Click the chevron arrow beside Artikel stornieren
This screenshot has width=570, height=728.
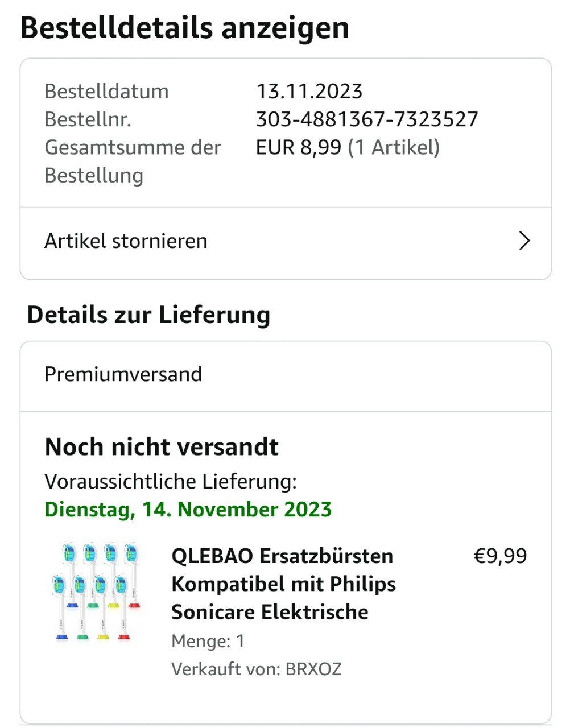(524, 241)
